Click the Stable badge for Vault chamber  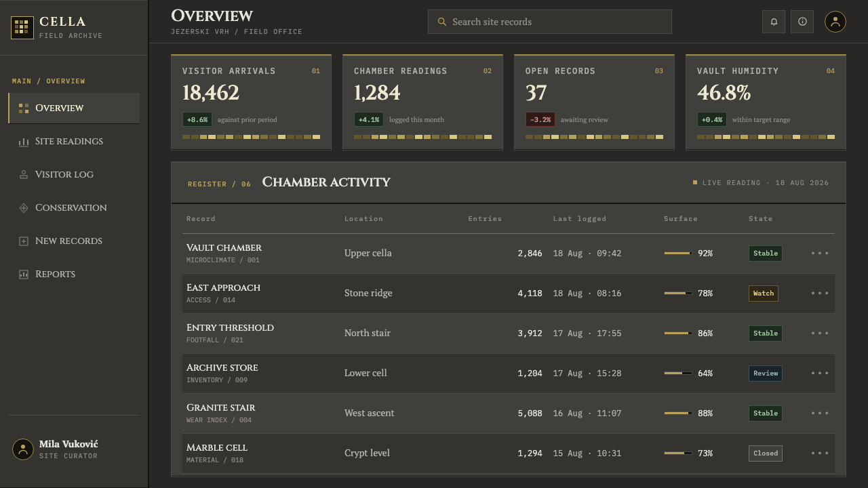pyautogui.click(x=766, y=253)
